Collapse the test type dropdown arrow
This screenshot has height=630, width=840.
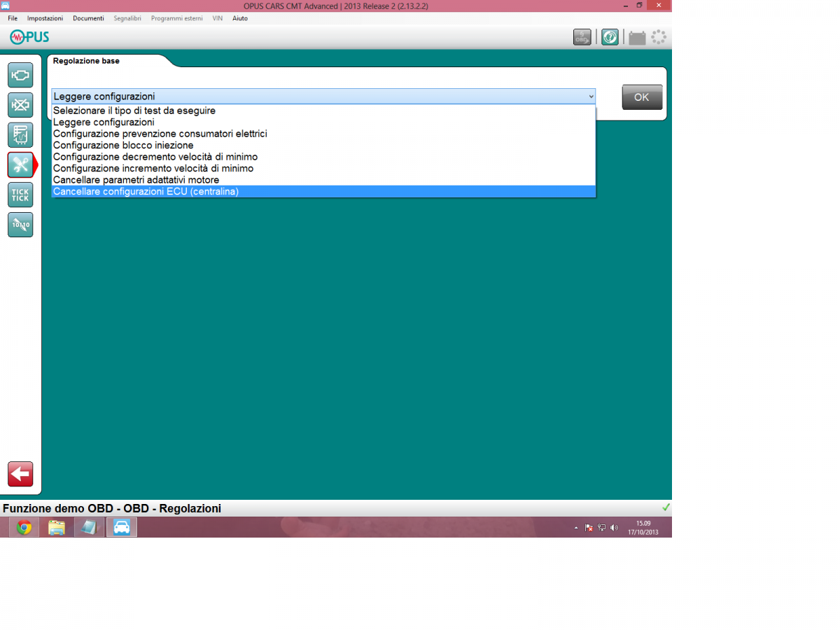click(x=591, y=97)
